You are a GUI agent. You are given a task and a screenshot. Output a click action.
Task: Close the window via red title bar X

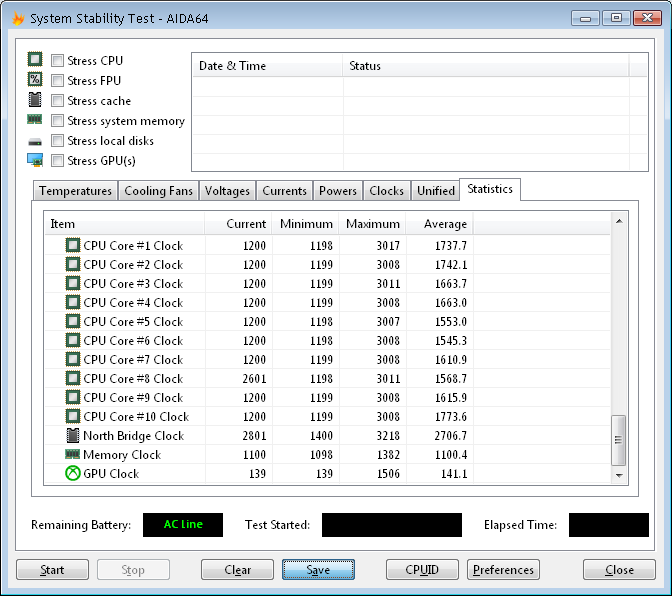click(x=648, y=18)
